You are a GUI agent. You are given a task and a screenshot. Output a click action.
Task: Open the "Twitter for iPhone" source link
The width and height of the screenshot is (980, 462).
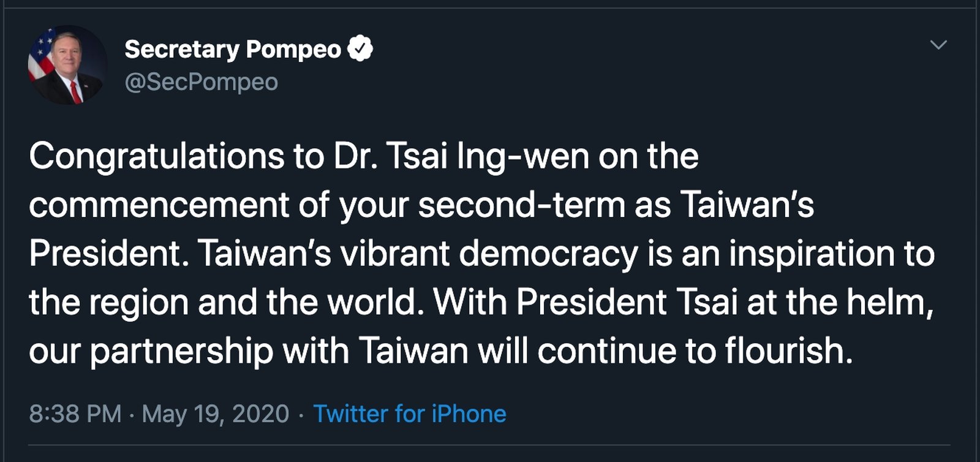coord(410,414)
